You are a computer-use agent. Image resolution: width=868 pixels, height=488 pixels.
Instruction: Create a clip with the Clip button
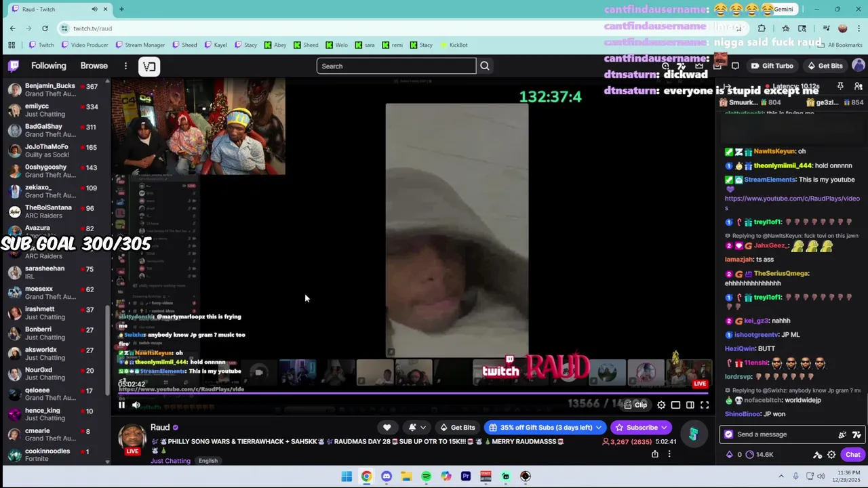click(636, 405)
